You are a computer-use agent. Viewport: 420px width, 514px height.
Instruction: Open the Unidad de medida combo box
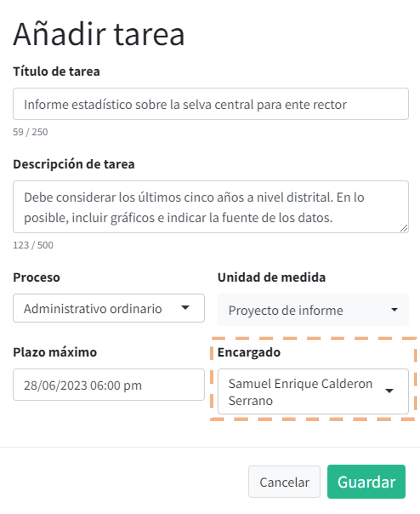point(313,310)
